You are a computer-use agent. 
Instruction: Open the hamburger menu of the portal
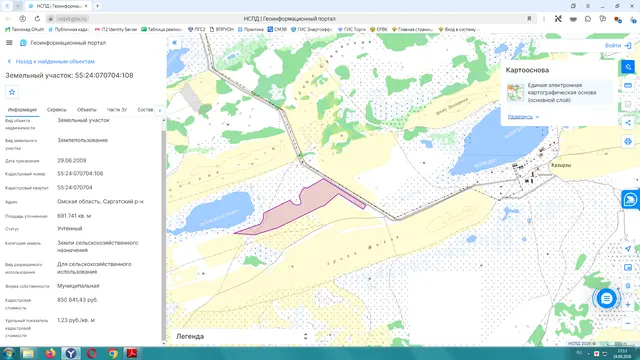[9, 43]
